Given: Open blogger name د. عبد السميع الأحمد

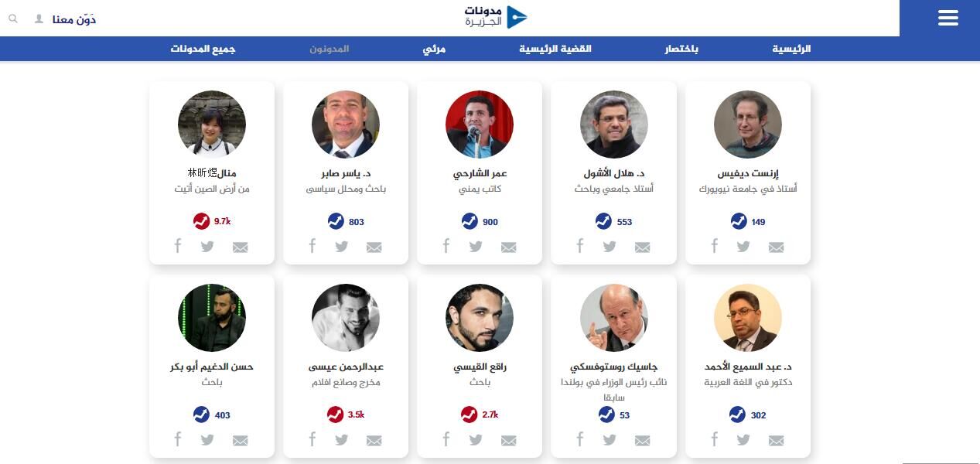Looking at the screenshot, I should (748, 367).
